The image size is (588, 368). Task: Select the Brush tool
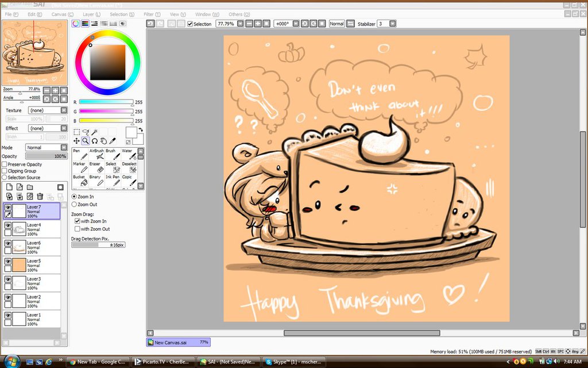click(112, 154)
